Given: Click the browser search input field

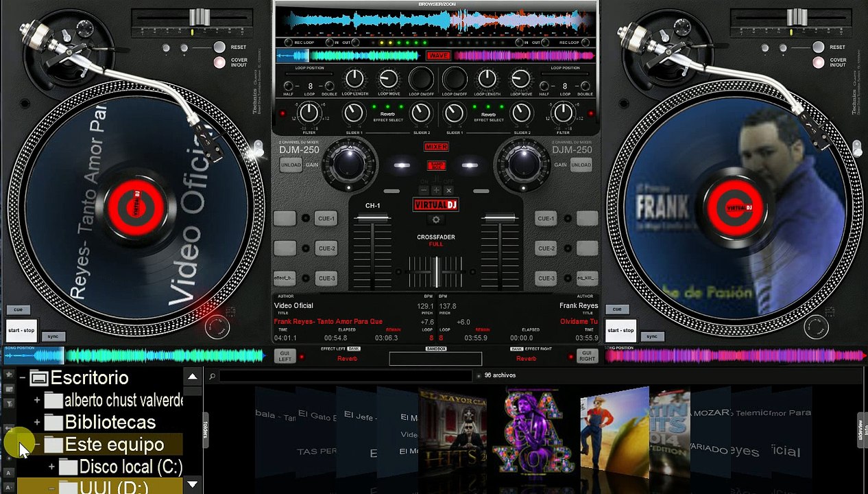Looking at the screenshot, I should (346, 376).
